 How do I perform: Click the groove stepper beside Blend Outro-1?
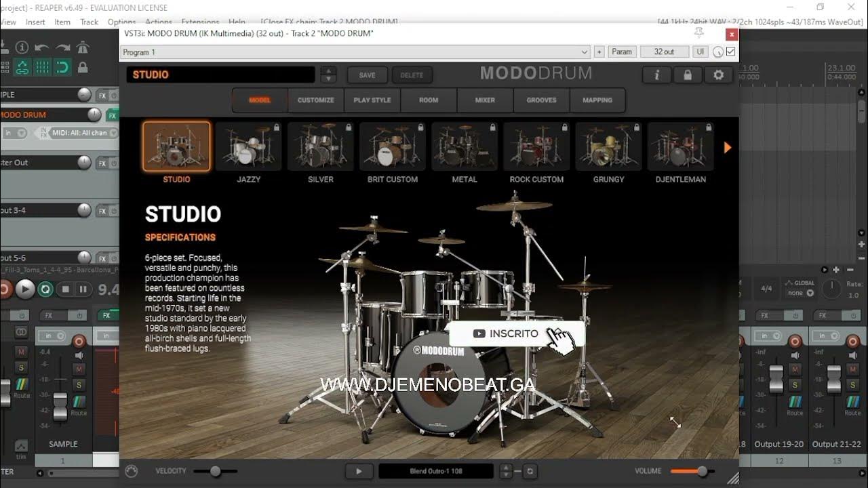(506, 471)
